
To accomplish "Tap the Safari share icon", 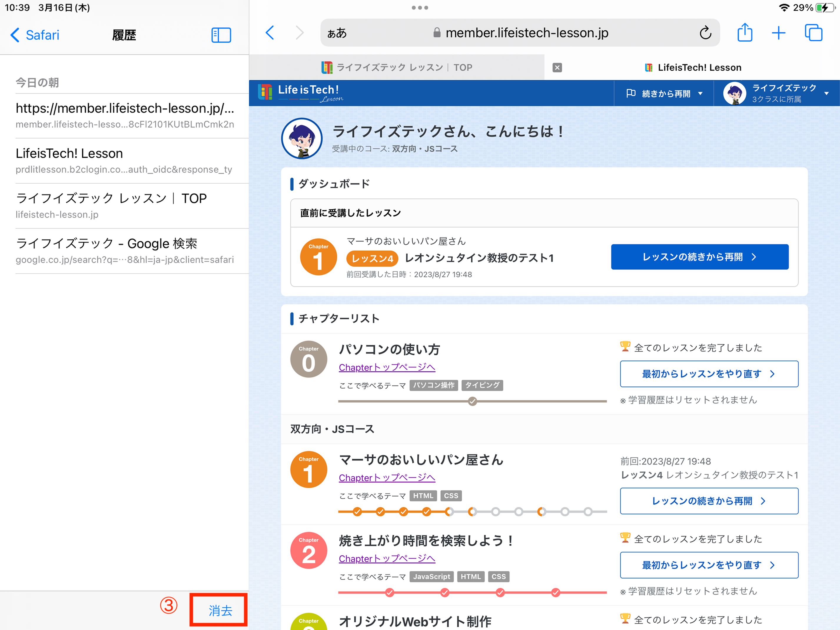I will [744, 33].
